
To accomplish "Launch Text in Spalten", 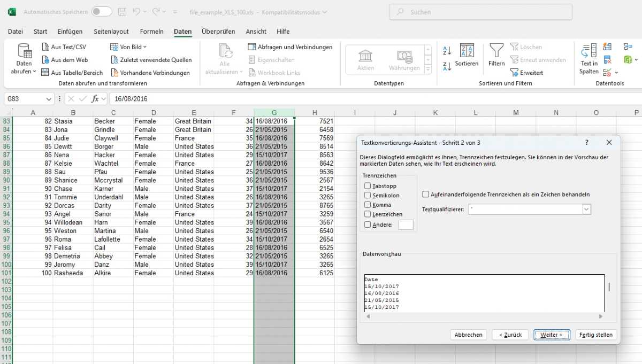I will (x=589, y=59).
